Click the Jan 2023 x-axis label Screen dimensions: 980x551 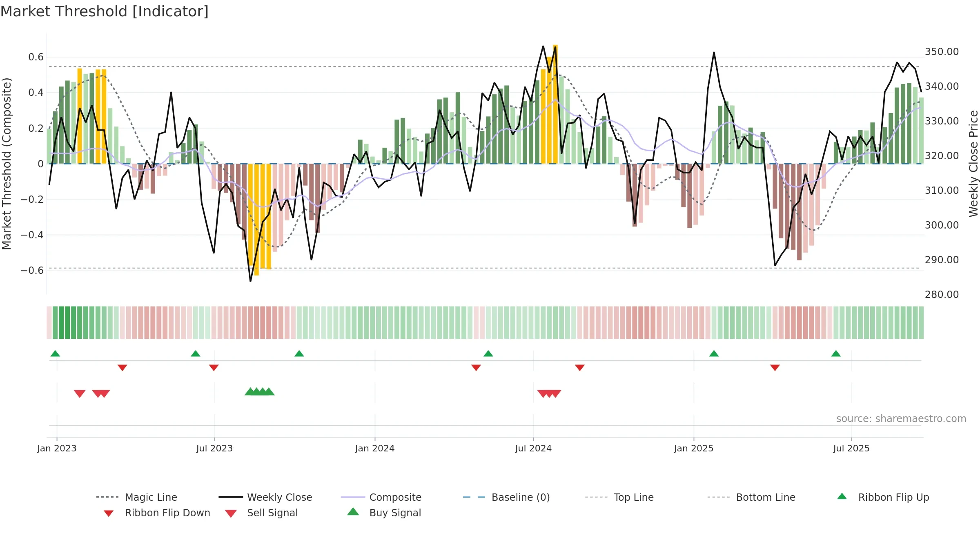point(57,448)
